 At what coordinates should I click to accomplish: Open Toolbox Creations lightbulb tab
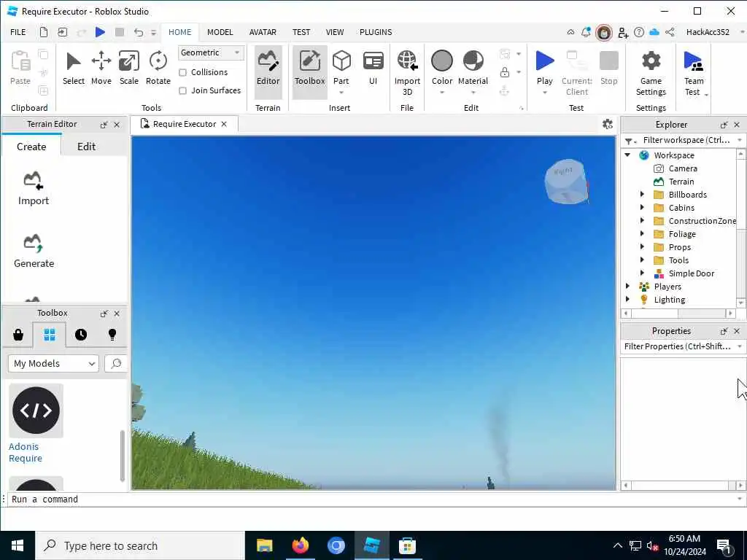tap(112, 335)
